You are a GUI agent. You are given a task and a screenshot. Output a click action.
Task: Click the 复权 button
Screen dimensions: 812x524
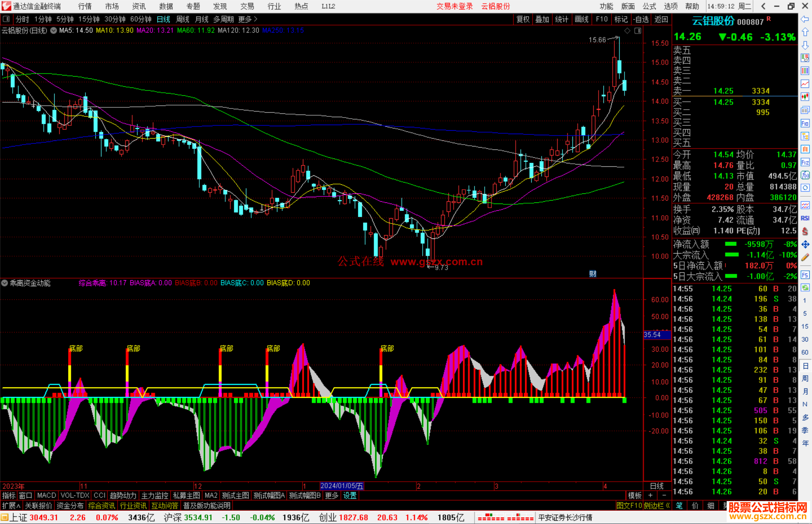click(523, 19)
